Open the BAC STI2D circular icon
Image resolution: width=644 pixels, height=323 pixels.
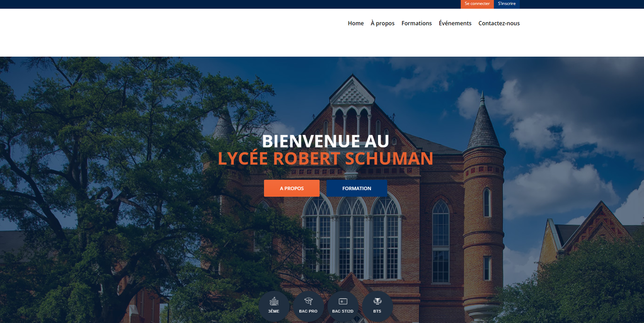coord(343,307)
